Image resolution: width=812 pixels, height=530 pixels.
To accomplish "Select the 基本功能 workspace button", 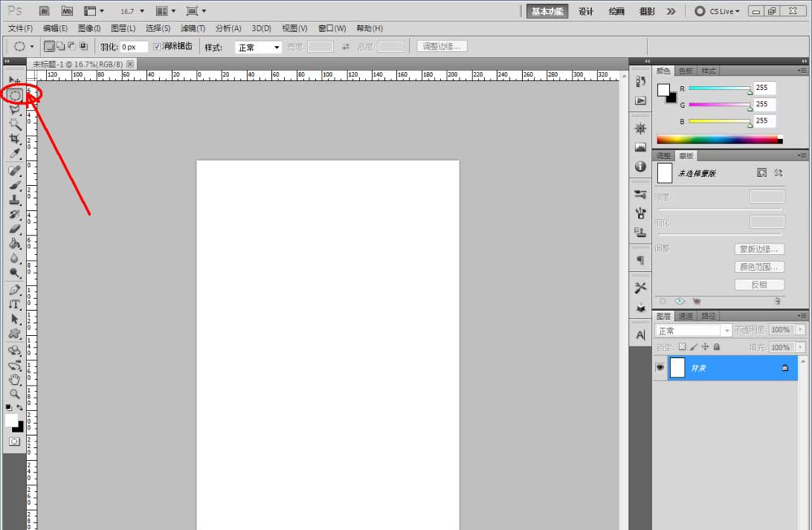I will (x=547, y=11).
